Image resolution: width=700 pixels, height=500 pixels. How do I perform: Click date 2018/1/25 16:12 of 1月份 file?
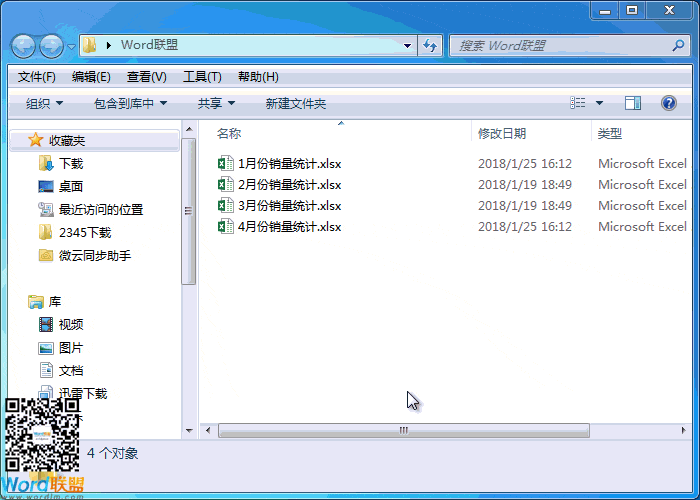click(525, 164)
